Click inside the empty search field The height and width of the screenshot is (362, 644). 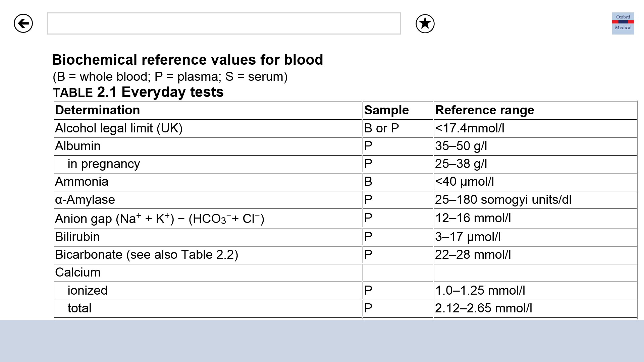(224, 23)
